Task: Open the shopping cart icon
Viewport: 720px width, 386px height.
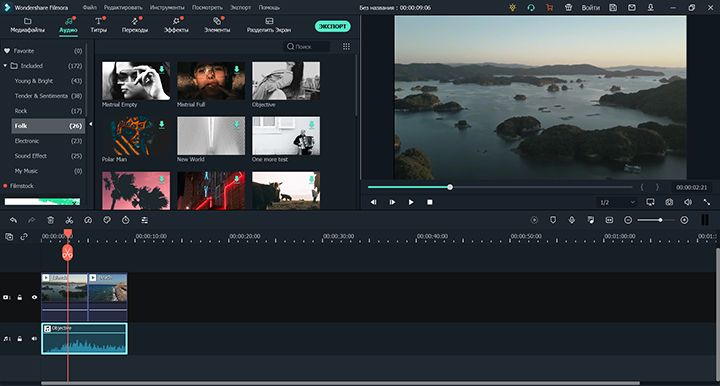Action: [550, 8]
